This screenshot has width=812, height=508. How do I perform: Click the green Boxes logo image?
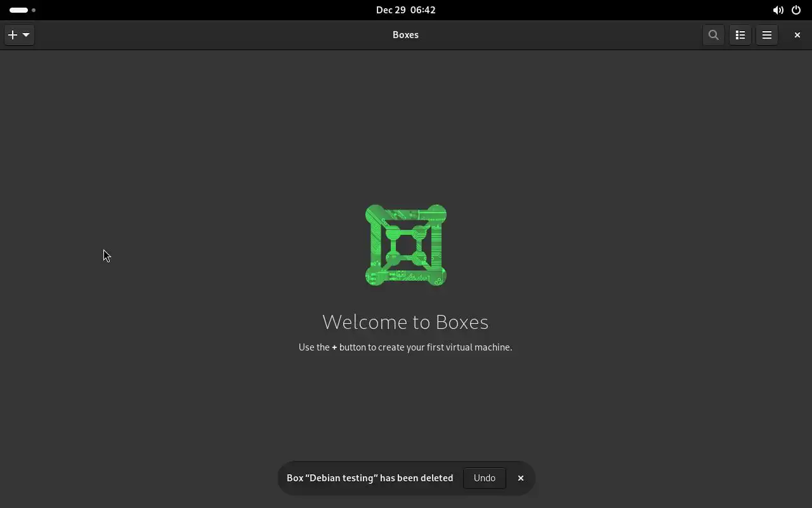pyautogui.click(x=406, y=245)
